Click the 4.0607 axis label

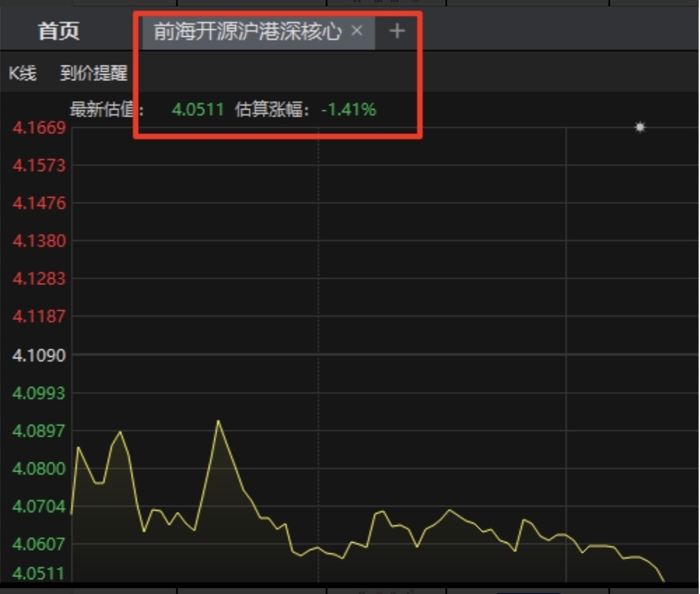[39, 544]
